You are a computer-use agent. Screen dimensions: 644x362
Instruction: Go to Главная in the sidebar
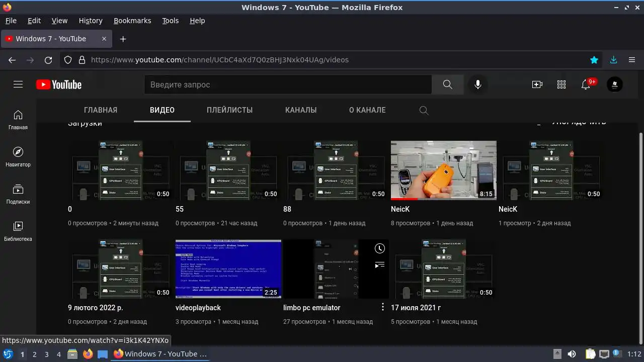[x=18, y=120]
